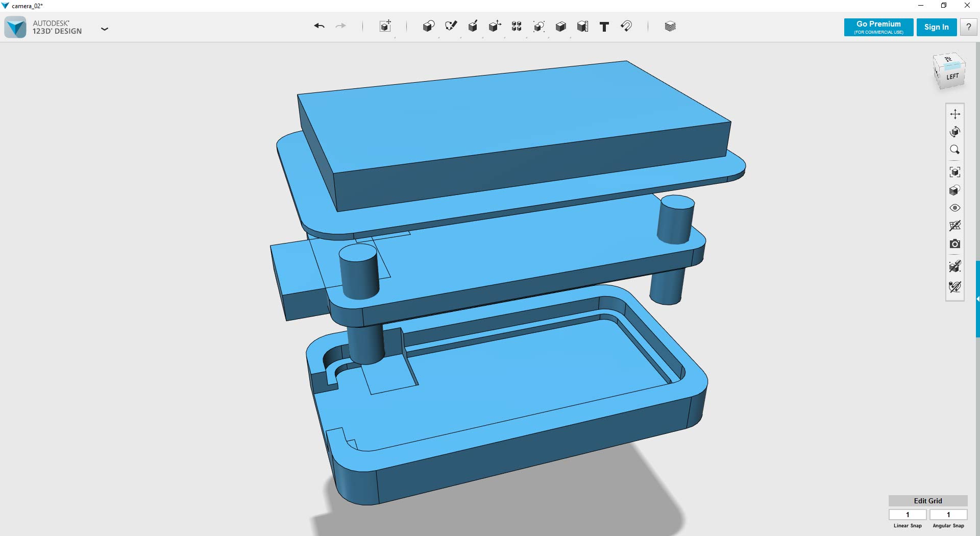Viewport: 980px width, 536px height.
Task: Open the Construct tool in the toolbar
Action: click(x=473, y=26)
